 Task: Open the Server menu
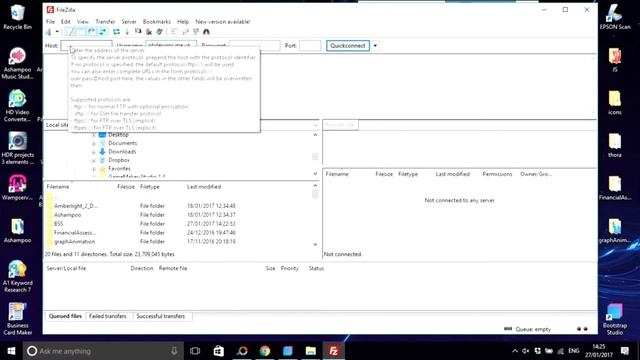click(129, 22)
